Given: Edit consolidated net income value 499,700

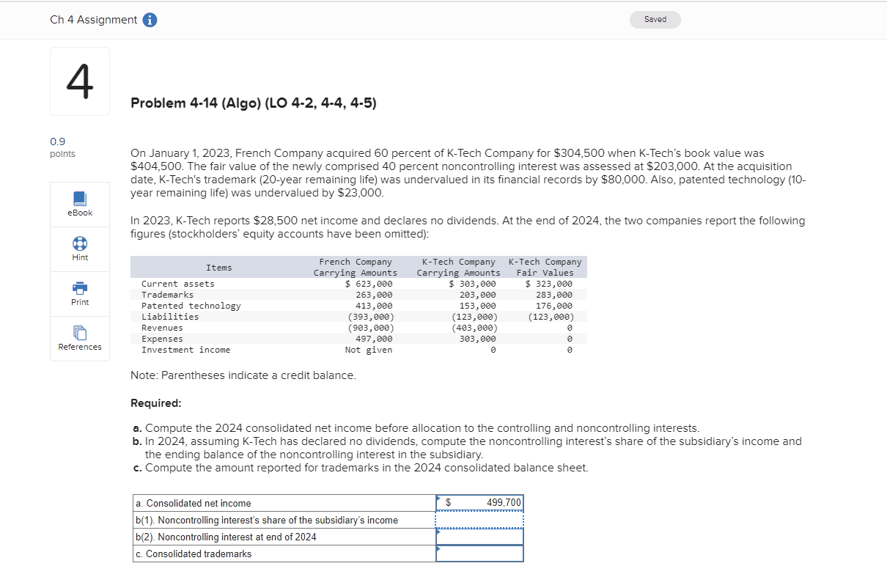Looking at the screenshot, I should (x=479, y=503).
